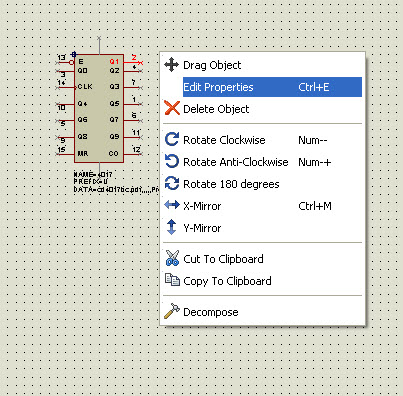Select Decompose menu entry
The width and height of the screenshot is (403, 396).
coord(262,312)
